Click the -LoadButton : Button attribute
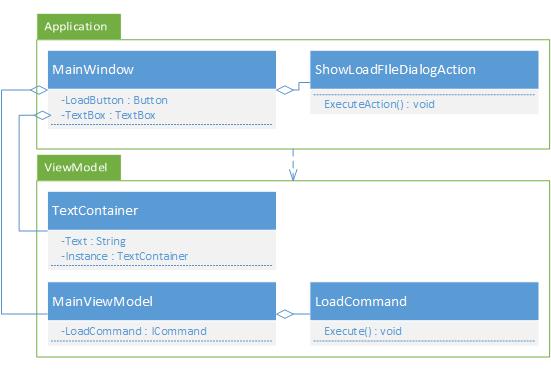The height and width of the screenshot is (370, 551). [x=114, y=100]
